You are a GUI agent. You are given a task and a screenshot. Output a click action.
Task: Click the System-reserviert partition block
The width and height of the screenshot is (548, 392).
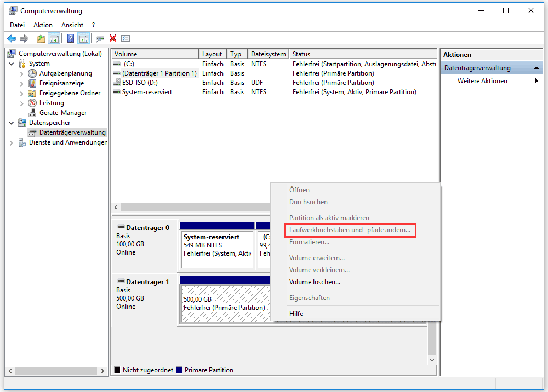point(217,249)
